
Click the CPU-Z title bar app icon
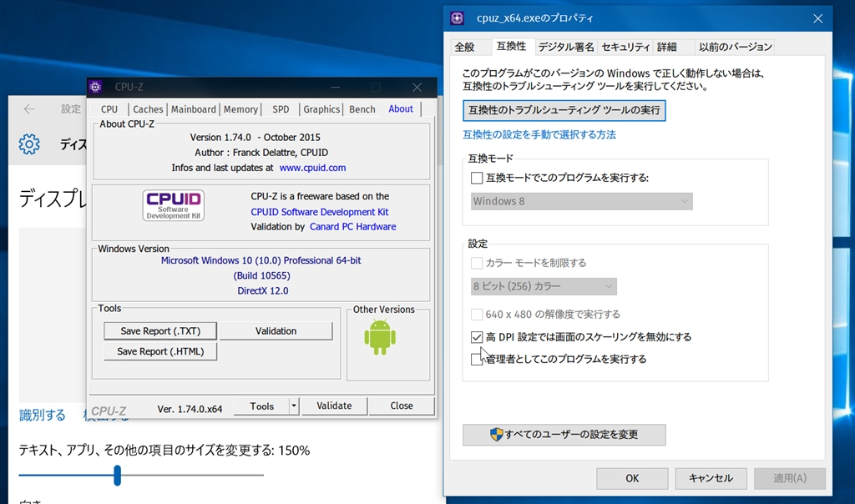95,87
